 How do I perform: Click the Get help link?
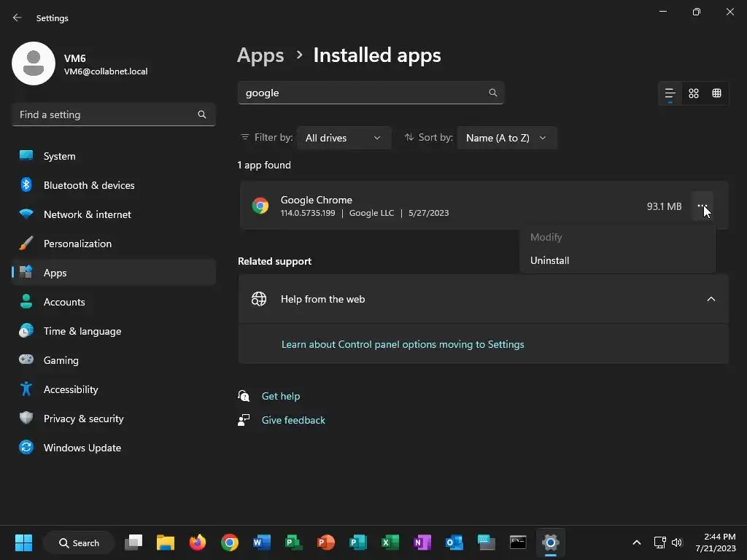coord(281,396)
